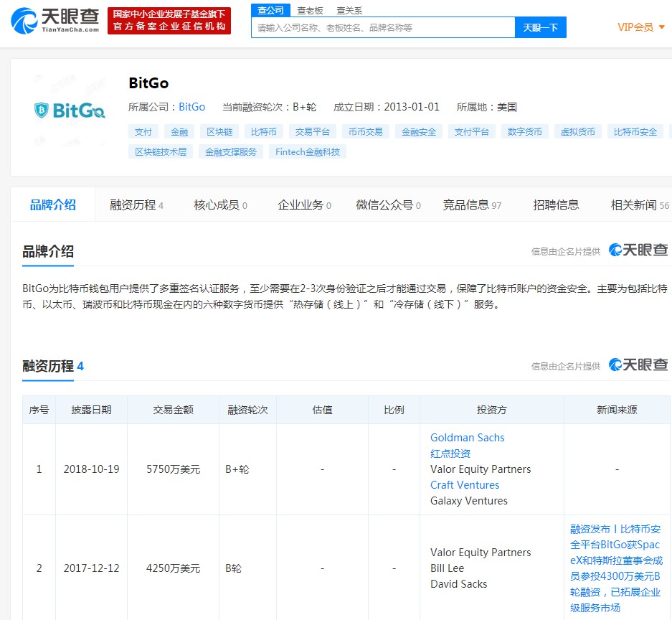672x620 pixels.
Task: Click the 金融 tag
Action: pyautogui.click(x=179, y=131)
